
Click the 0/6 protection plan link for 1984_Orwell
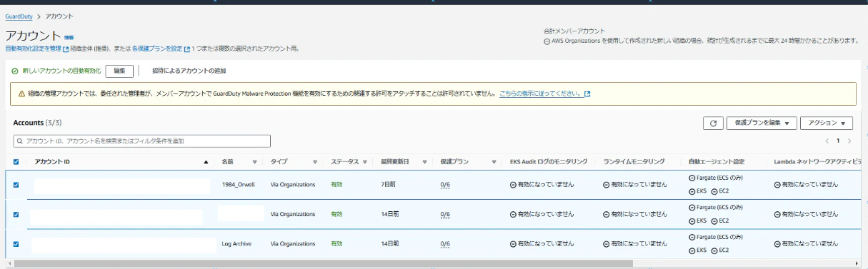tap(445, 184)
